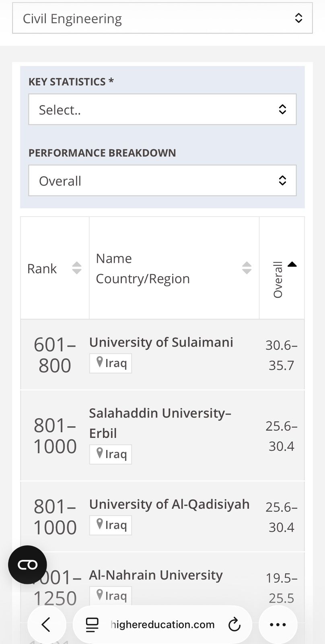This screenshot has width=325, height=644.
Task: Click the Overall column sort arrow
Action: [292, 265]
